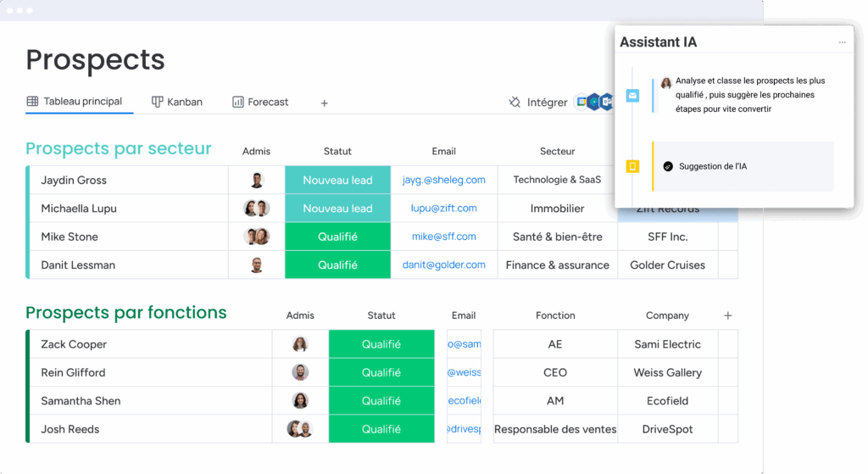
Task: Click the yellow note icon in Assistant IA
Action: (x=632, y=166)
